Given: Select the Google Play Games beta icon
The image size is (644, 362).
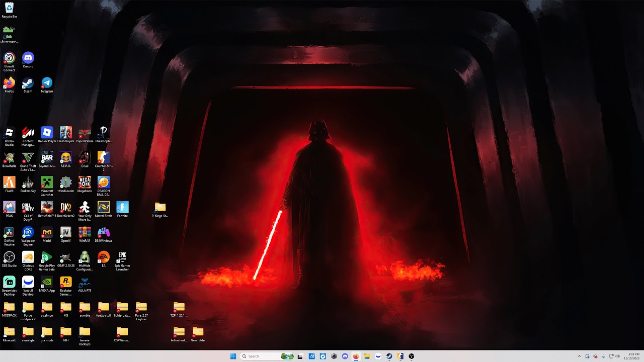Looking at the screenshot, I should (47, 262).
